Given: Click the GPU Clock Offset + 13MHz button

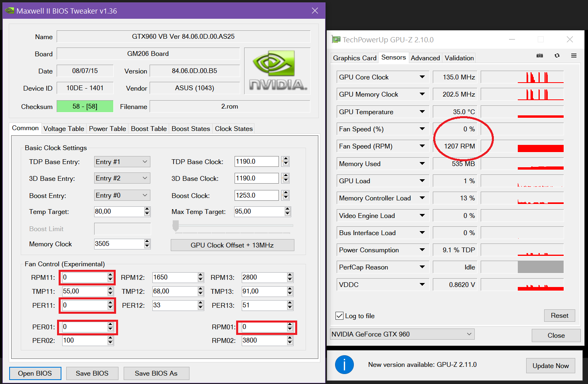Looking at the screenshot, I should click(232, 245).
